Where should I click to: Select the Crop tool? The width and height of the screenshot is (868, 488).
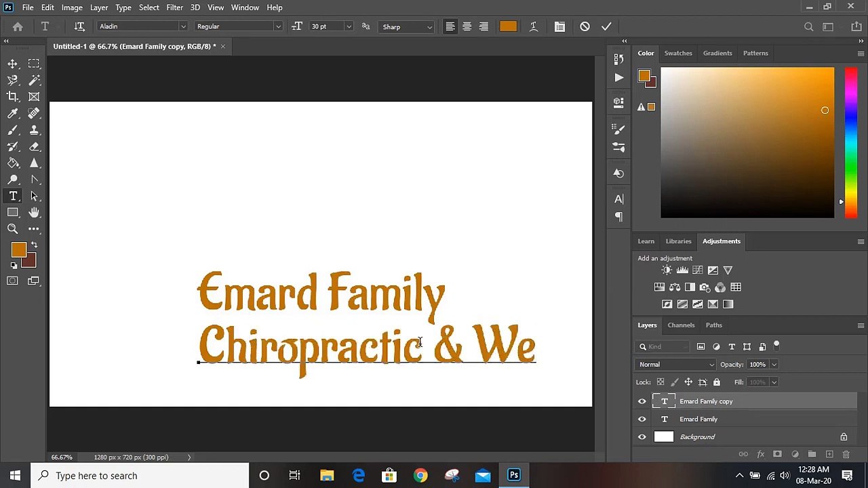(13, 96)
